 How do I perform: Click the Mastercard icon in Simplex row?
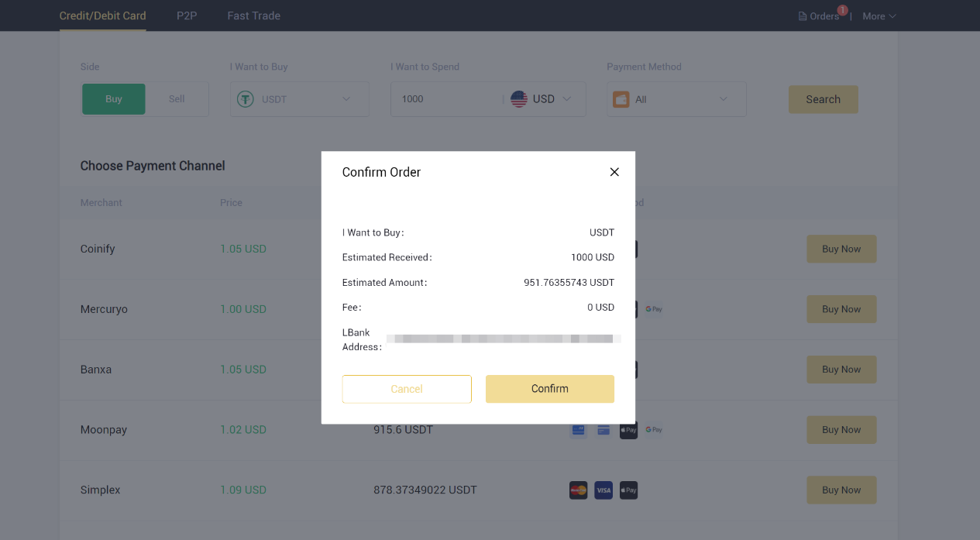[578, 490]
